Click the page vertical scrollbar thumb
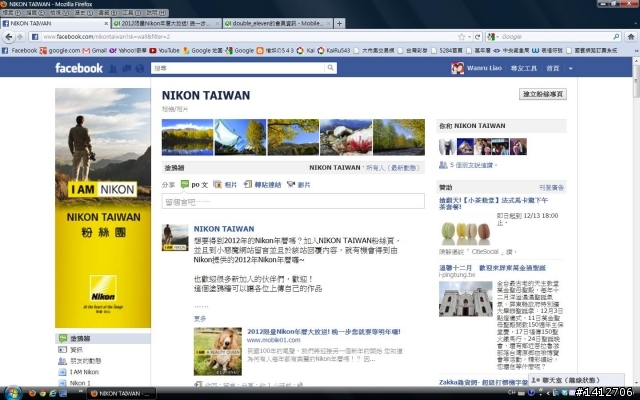Screen dimensions: 640x400 (636, 80)
